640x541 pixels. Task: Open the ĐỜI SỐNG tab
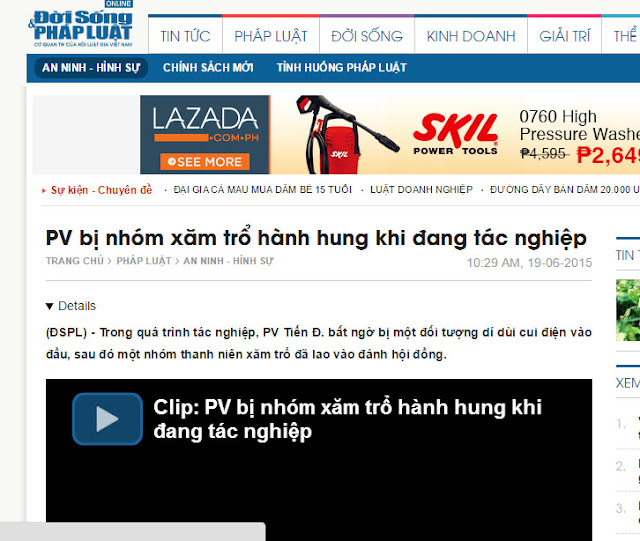coord(367,36)
